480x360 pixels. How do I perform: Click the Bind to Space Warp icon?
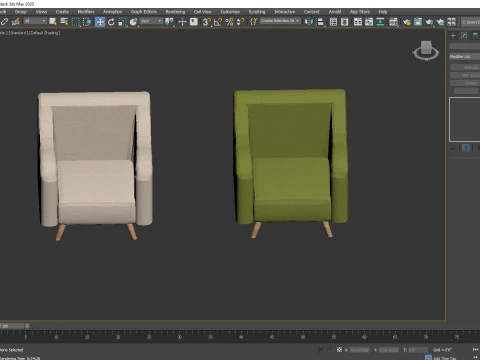pyautogui.click(x=16, y=22)
